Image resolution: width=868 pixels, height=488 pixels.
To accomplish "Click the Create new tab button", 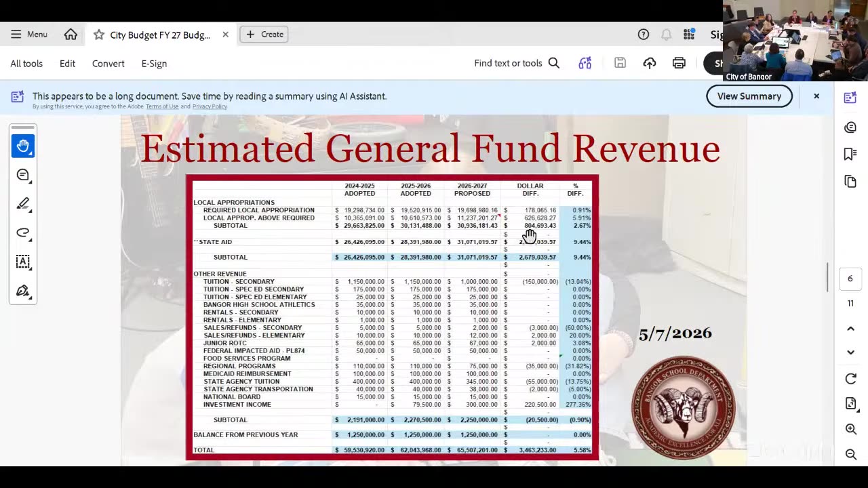I will pos(264,34).
